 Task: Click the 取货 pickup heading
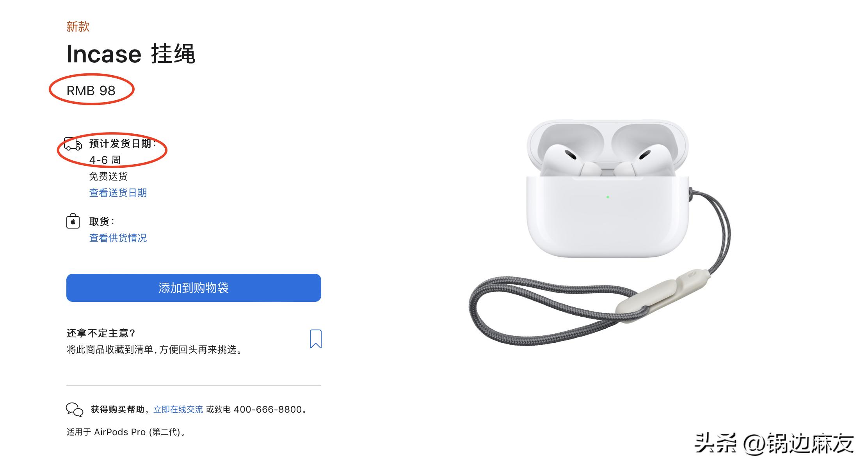(101, 222)
